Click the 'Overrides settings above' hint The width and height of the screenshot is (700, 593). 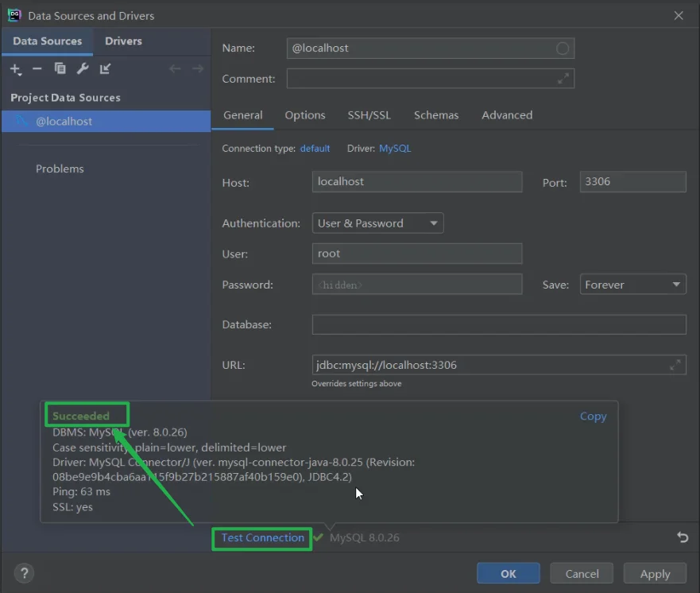pyautogui.click(x=356, y=384)
